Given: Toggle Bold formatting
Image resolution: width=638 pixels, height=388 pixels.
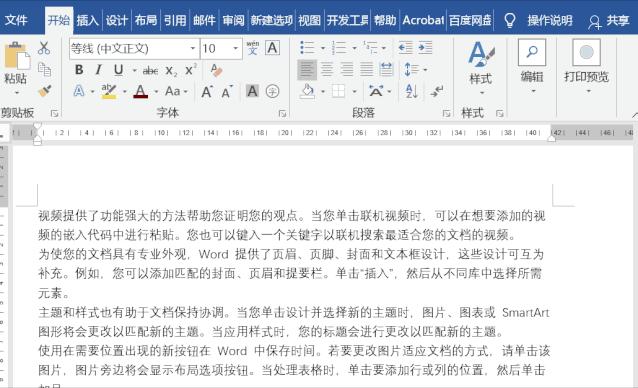Looking at the screenshot, I should (x=79, y=70).
